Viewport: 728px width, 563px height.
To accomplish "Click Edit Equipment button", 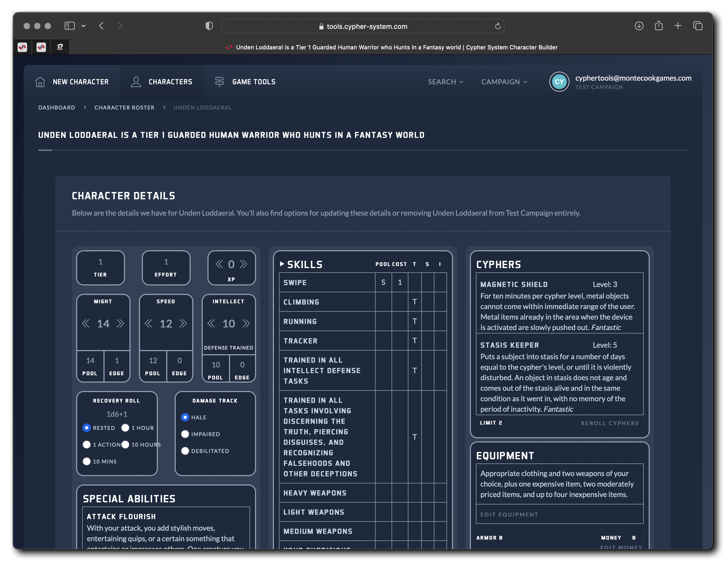I will (509, 515).
